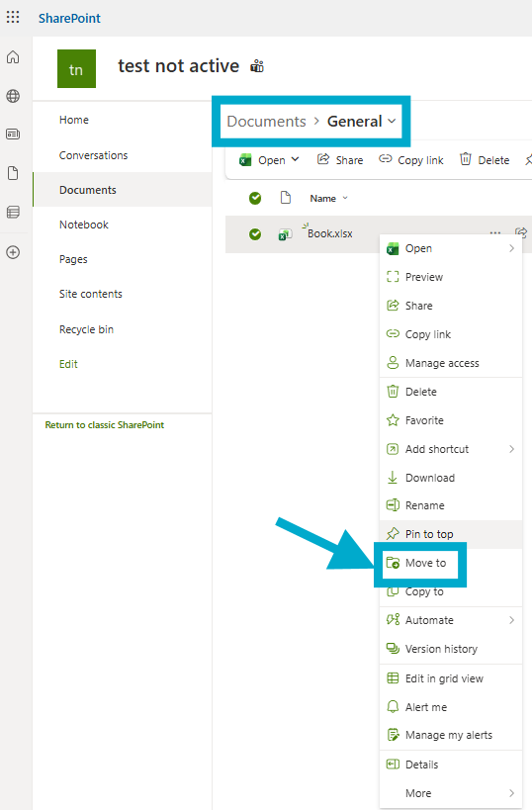
Task: Go to Documents in the breadcrumb
Action: [267, 122]
